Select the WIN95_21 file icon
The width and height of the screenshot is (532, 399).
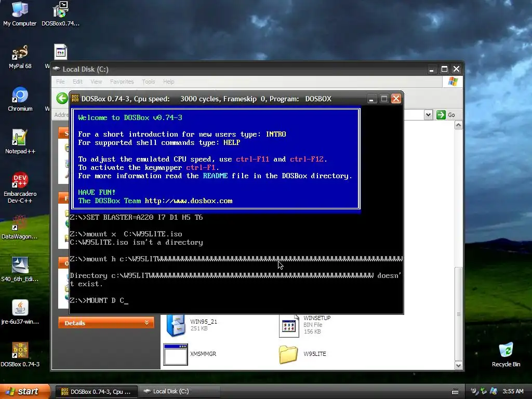point(176,325)
